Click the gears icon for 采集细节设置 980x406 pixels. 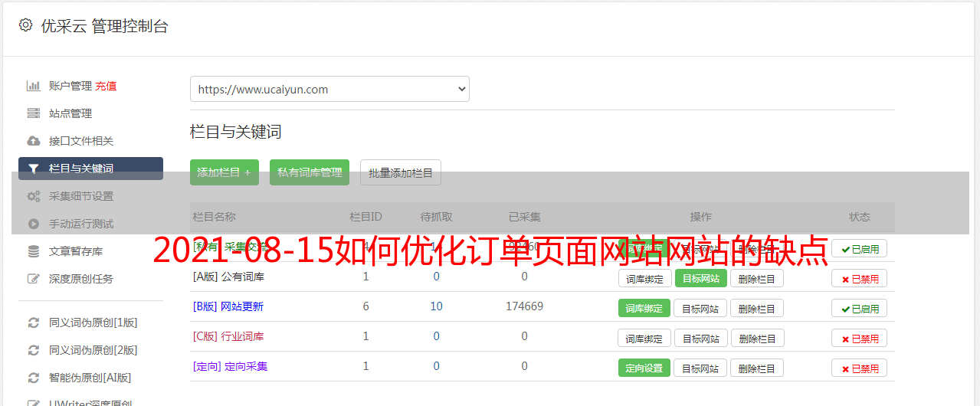click(34, 196)
